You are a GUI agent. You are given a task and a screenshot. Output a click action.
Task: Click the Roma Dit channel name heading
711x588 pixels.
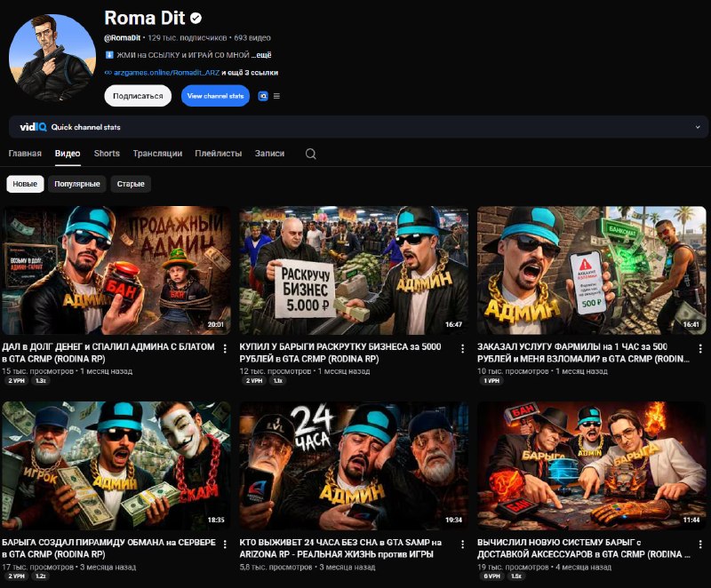tap(145, 18)
